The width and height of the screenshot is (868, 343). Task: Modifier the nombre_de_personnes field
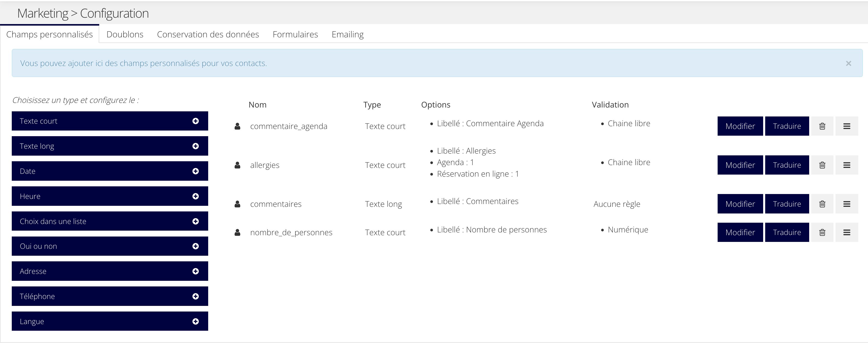(x=740, y=232)
